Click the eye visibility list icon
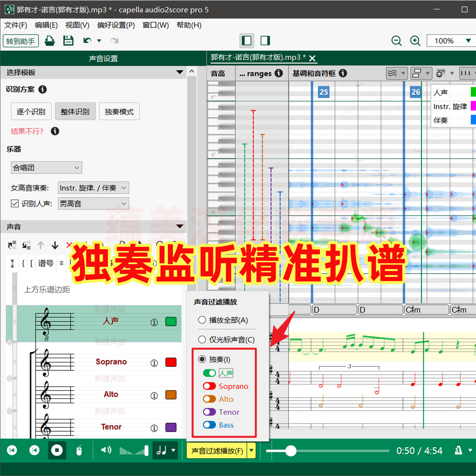This screenshot has width=476, height=476. pyautogui.click(x=441, y=73)
